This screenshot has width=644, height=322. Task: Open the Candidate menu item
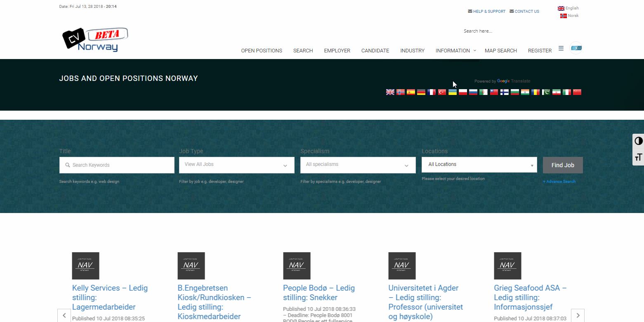(x=375, y=51)
